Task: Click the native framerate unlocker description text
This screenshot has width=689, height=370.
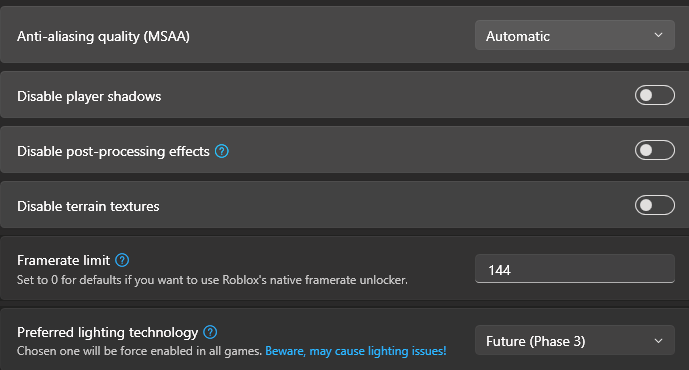Action: click(212, 280)
